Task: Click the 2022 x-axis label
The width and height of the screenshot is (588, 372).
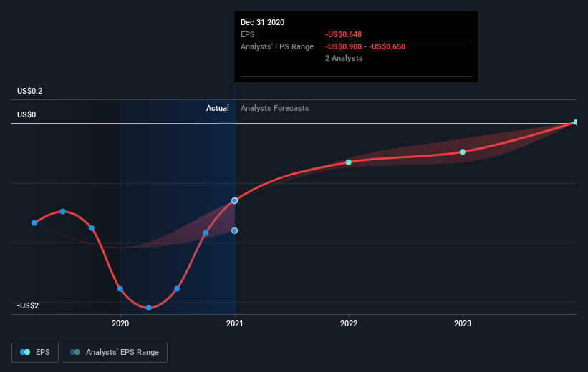Action: point(349,323)
